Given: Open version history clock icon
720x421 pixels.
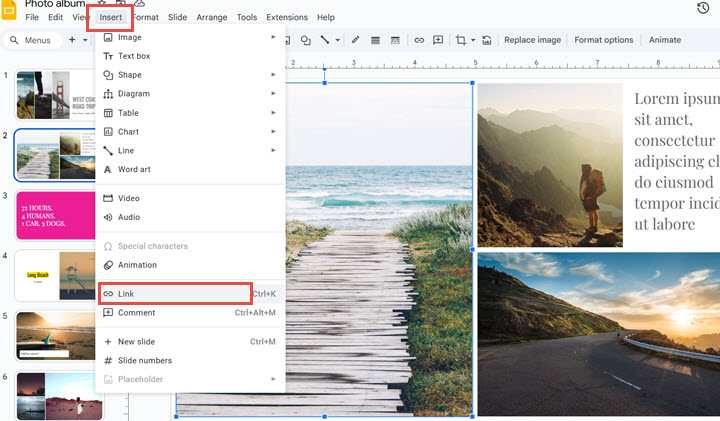Looking at the screenshot, I should click(x=702, y=9).
